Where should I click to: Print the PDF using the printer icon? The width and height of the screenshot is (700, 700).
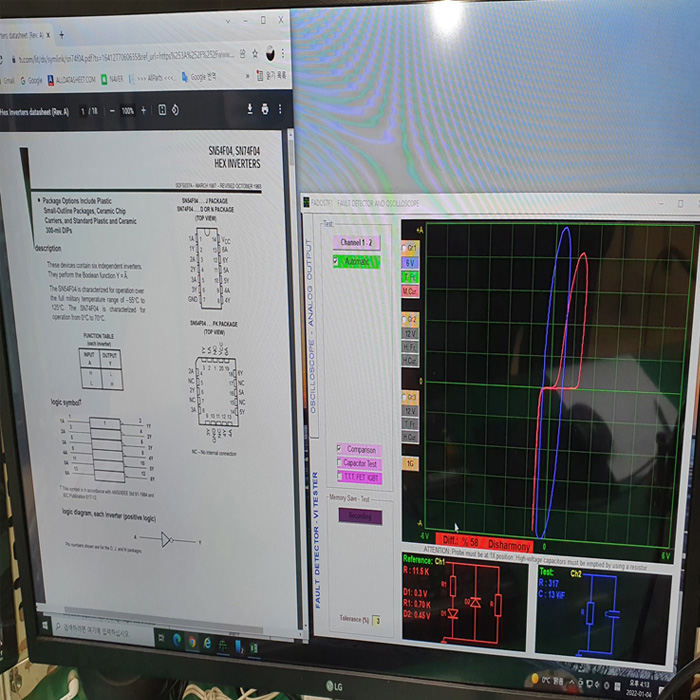pyautogui.click(x=265, y=109)
